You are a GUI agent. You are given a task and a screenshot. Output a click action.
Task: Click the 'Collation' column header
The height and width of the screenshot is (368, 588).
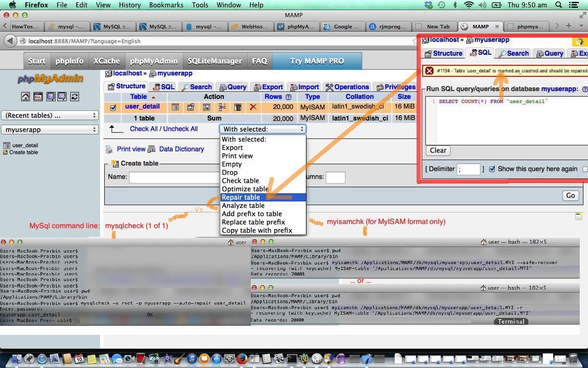point(359,97)
